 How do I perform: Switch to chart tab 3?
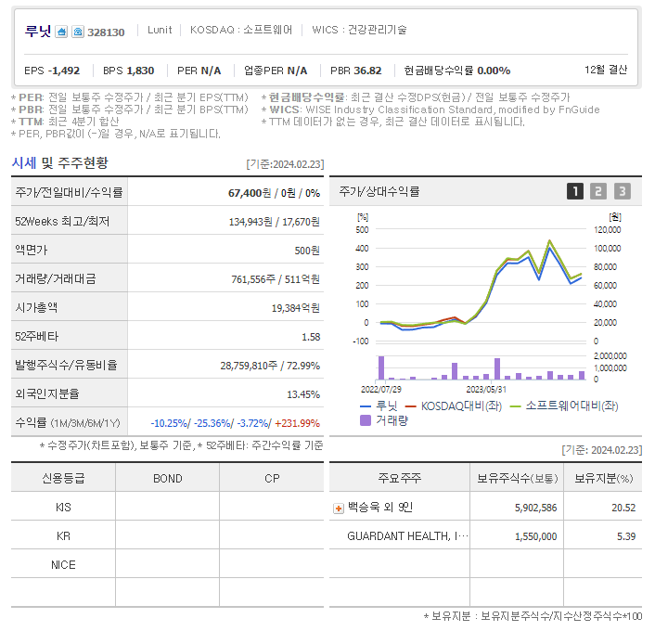coord(622,191)
